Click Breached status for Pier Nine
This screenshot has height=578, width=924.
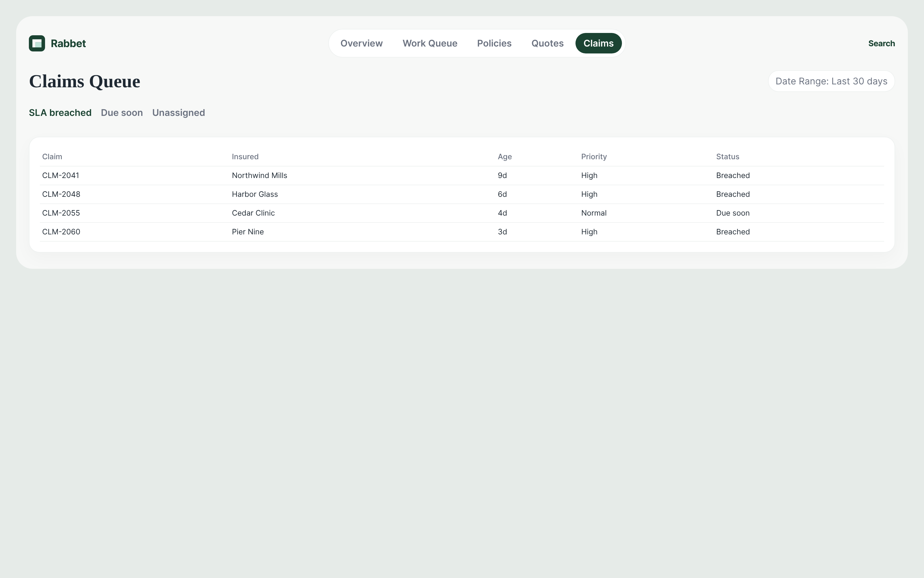pos(733,232)
